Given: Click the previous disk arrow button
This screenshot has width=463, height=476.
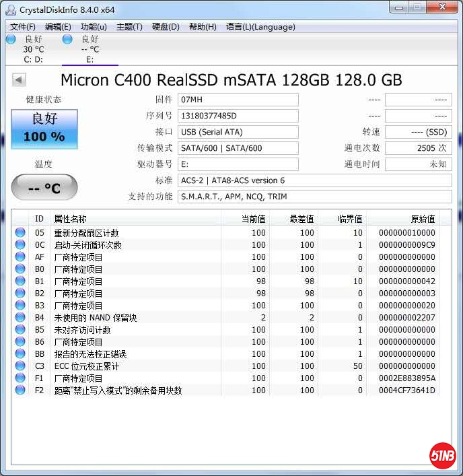Looking at the screenshot, I should coord(19,80).
